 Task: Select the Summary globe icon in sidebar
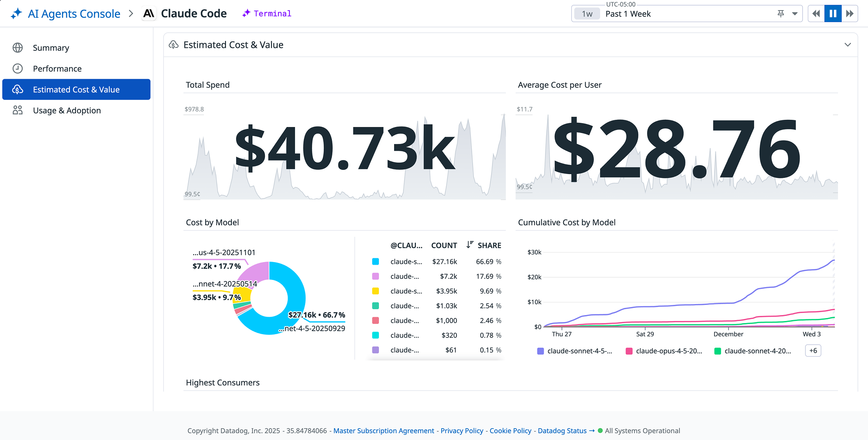17,47
